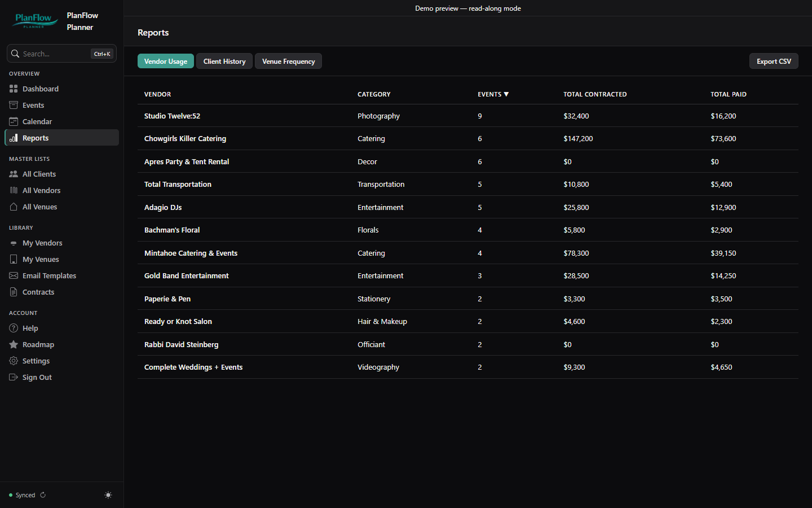Select the Calendar icon in sidebar

[14, 121]
